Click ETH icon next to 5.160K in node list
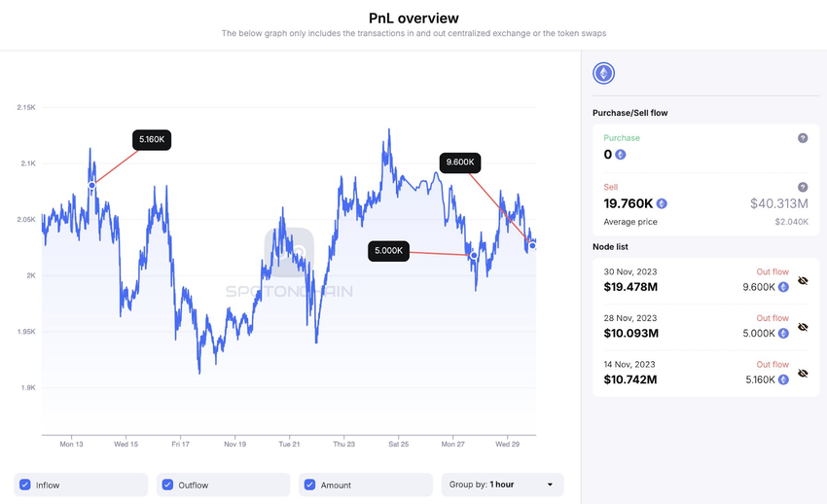 784,378
